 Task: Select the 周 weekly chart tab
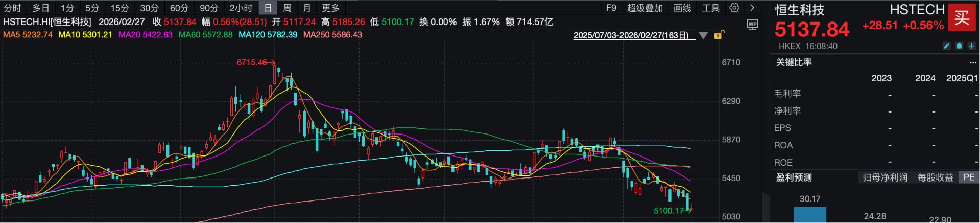(288, 8)
